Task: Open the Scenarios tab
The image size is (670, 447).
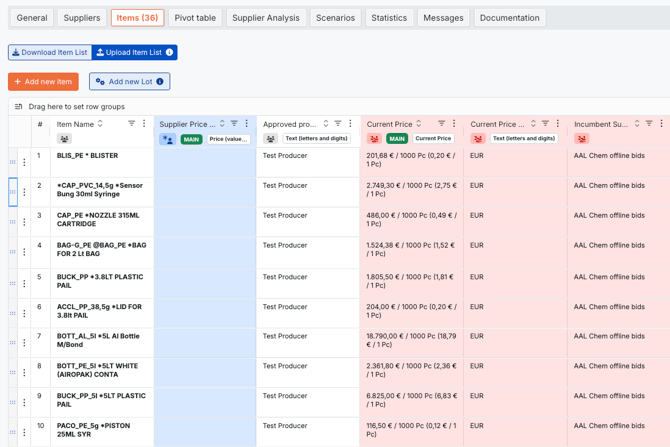Action: point(335,18)
